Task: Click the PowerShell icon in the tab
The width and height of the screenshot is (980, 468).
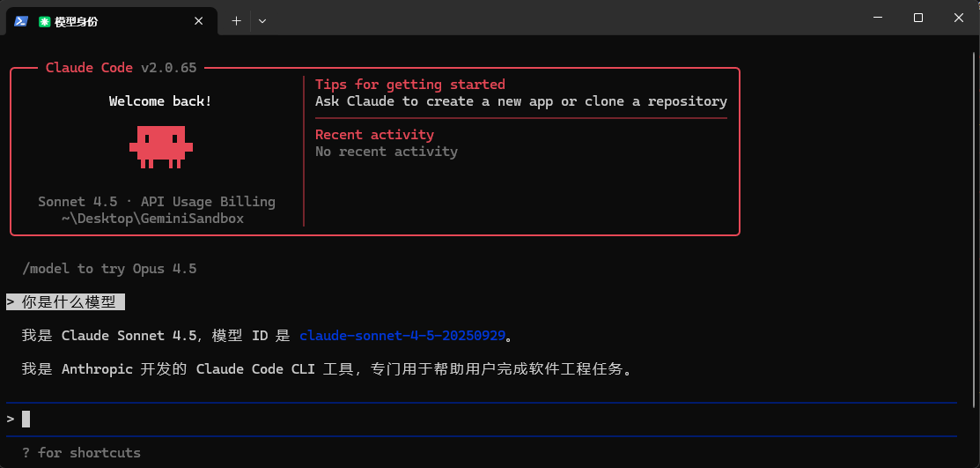Action: (x=21, y=21)
